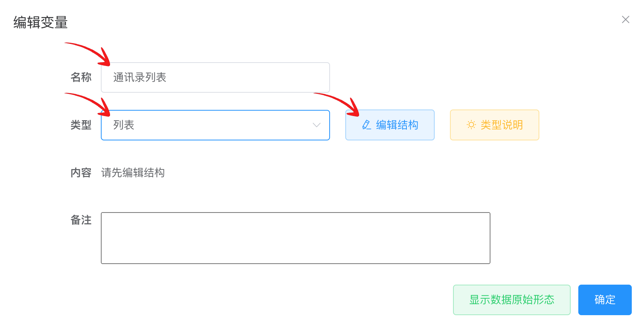Focus the 名称 input containing 通讯录列表

click(215, 77)
